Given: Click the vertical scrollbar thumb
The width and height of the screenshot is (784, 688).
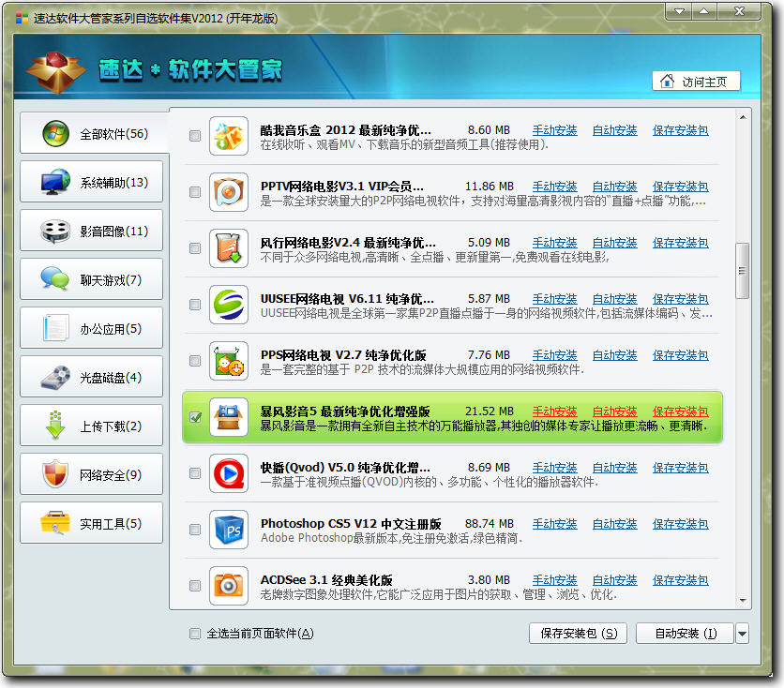Looking at the screenshot, I should coord(743,271).
